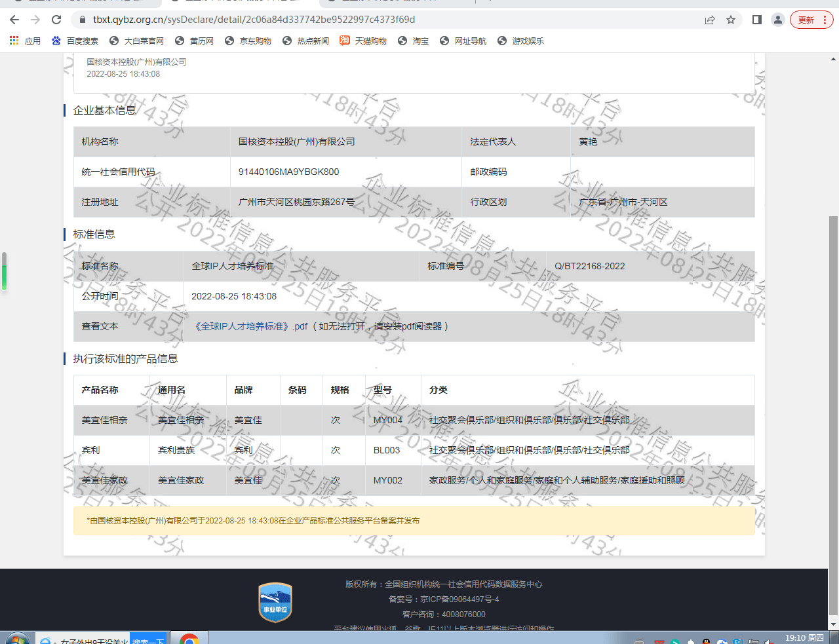839x644 pixels.
Task: Click product row 美宜佳家政 name
Action: 105,480
